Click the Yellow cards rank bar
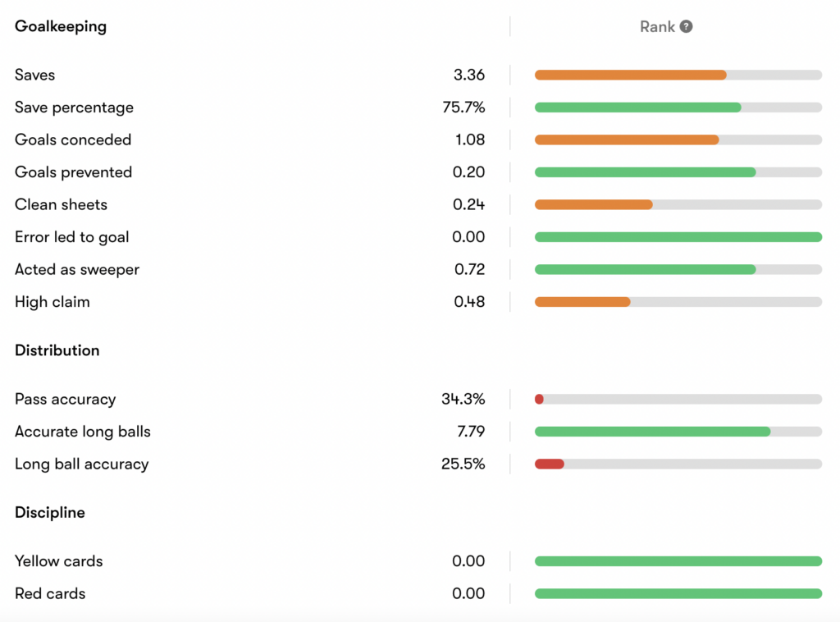Image resolution: width=840 pixels, height=622 pixels. click(x=678, y=561)
